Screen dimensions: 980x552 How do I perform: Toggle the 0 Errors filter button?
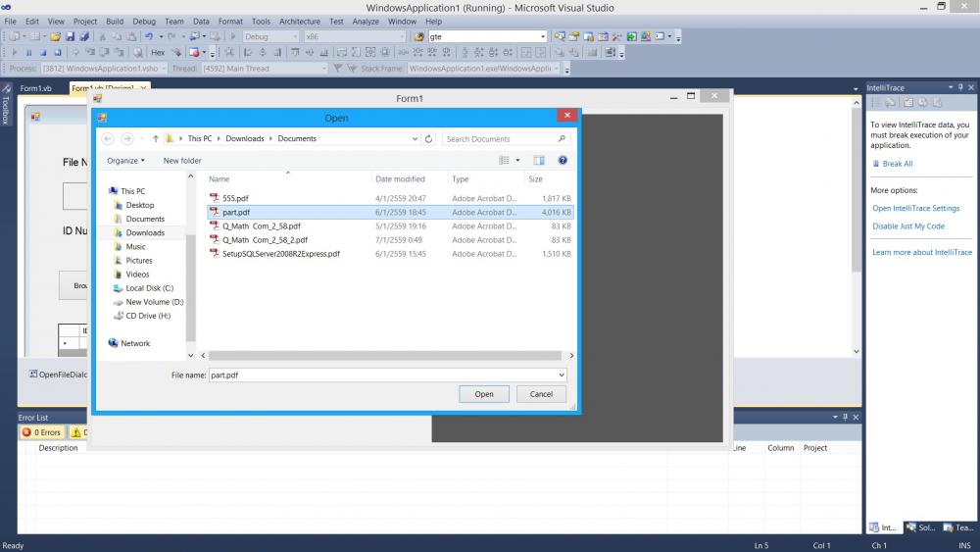pos(42,432)
